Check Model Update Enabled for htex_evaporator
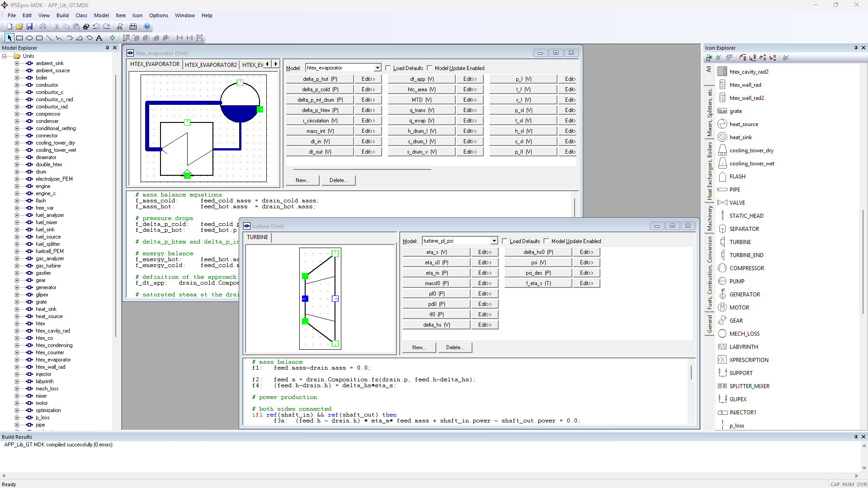Image resolution: width=868 pixels, height=488 pixels. click(430, 68)
